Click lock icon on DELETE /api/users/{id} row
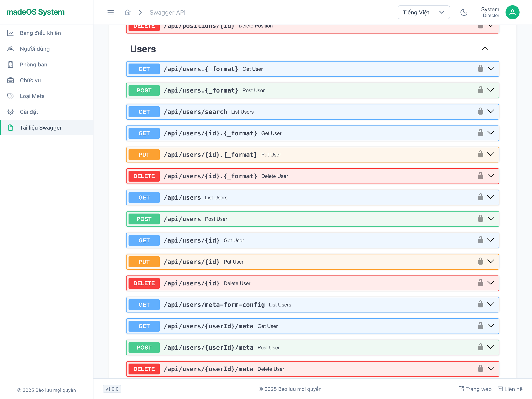The height and width of the screenshot is (399, 532). click(480, 282)
